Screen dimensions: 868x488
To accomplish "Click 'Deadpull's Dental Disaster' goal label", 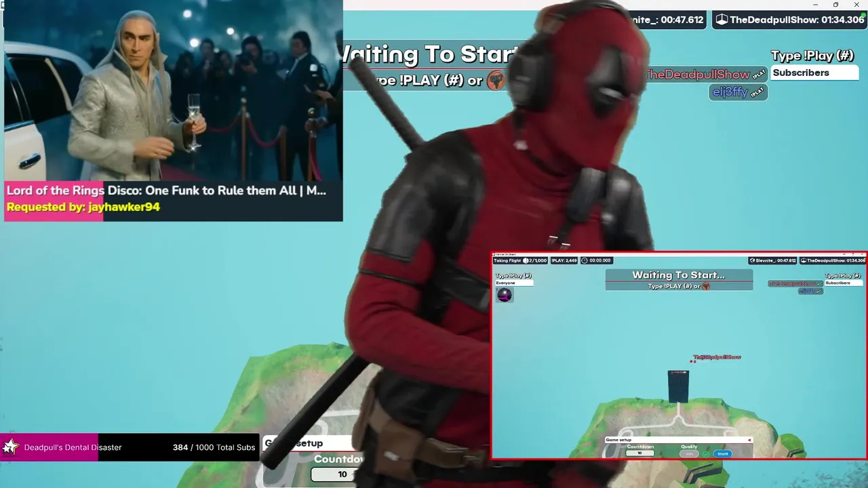I will tap(73, 447).
